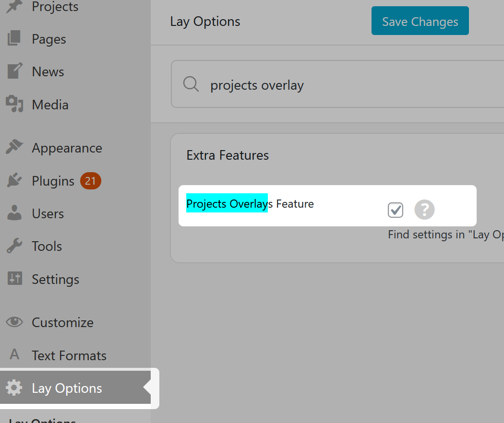The width and height of the screenshot is (504, 423).
Task: Click the Users icon in the sidebar
Action: click(x=14, y=213)
